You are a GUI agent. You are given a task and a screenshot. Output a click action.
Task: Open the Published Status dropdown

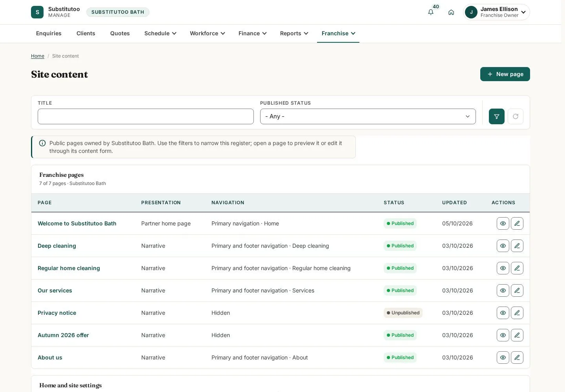368,116
